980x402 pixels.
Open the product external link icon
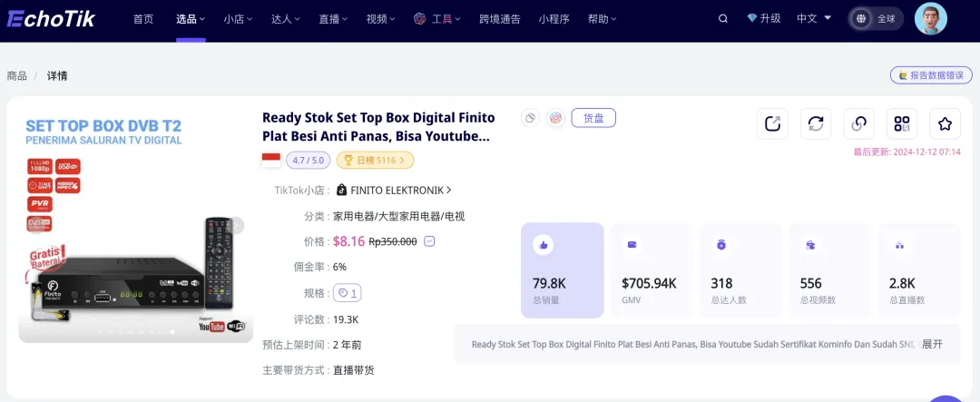[772, 124]
